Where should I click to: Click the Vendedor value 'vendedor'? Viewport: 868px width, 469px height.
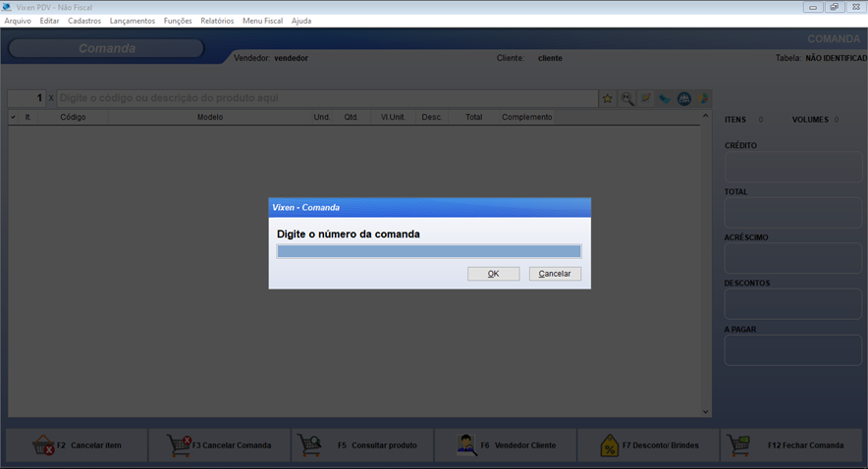292,58
